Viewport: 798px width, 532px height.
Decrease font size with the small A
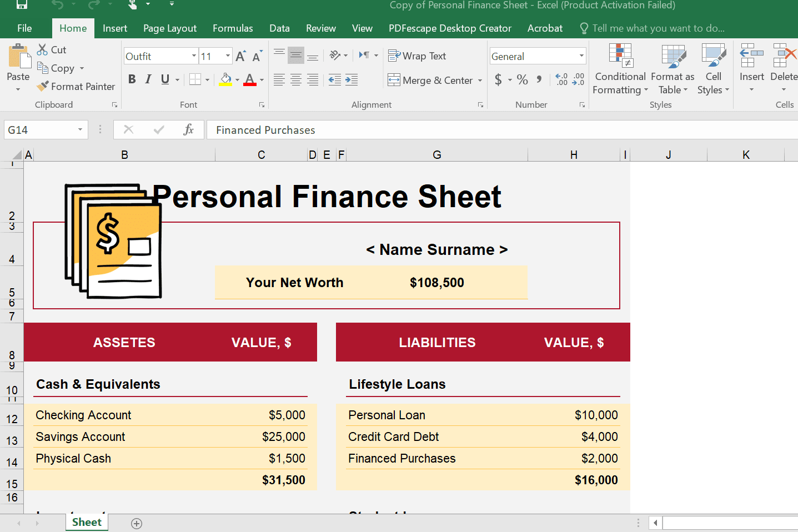point(257,57)
